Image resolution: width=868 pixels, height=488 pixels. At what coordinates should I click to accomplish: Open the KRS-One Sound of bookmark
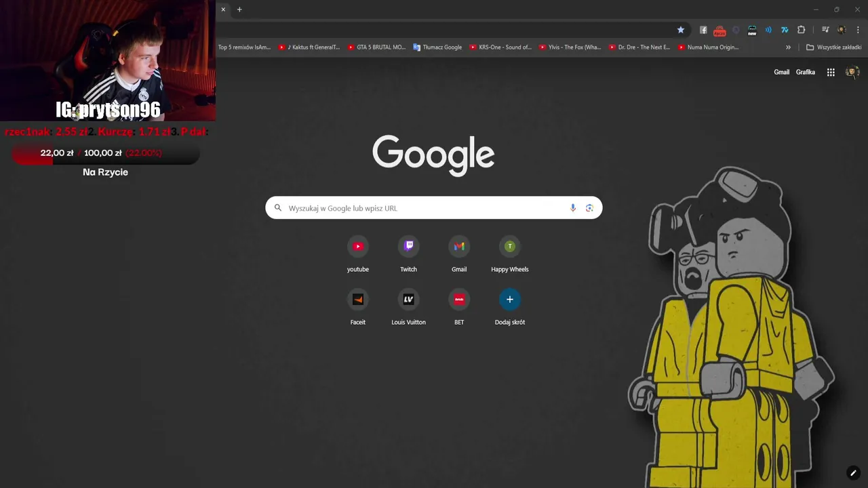click(x=500, y=47)
